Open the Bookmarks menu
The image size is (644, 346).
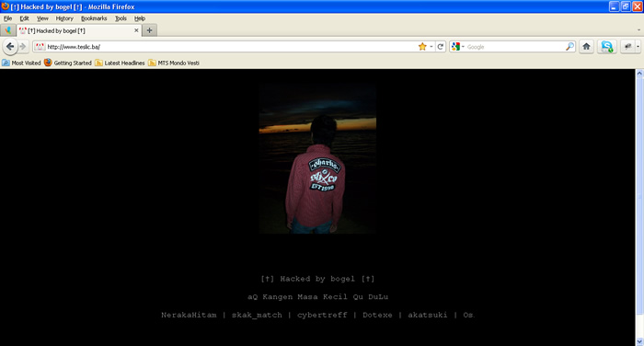[x=94, y=18]
